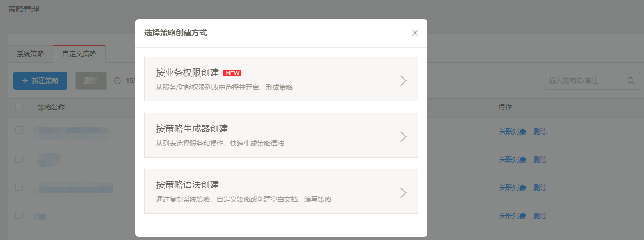Click the chevron arrow on 按策略生成器创建
The image size is (644, 240).
click(x=403, y=136)
